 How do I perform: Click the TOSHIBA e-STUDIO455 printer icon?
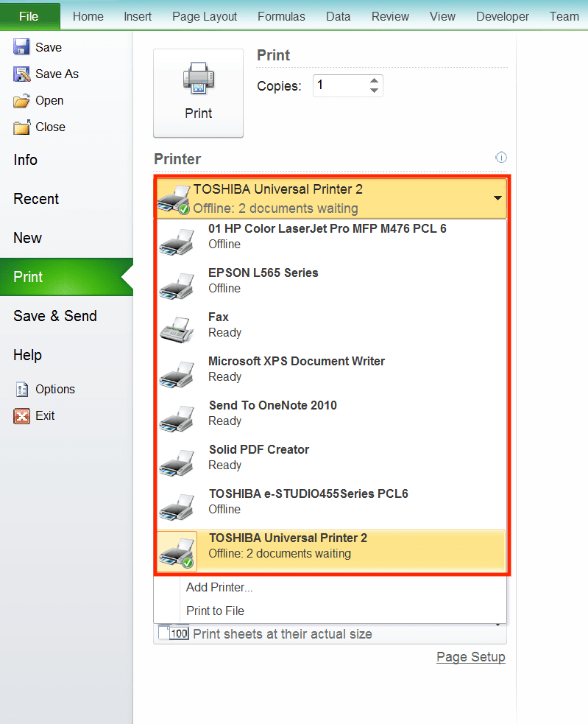click(x=177, y=507)
